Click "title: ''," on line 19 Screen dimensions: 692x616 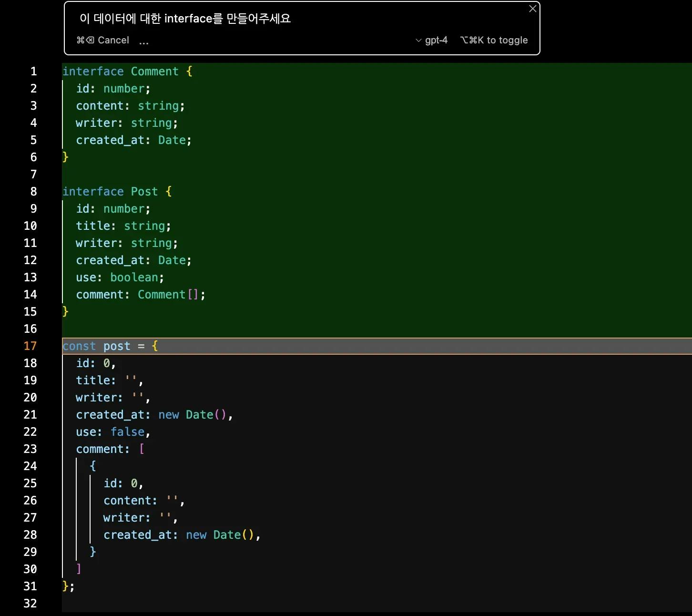pyautogui.click(x=110, y=380)
